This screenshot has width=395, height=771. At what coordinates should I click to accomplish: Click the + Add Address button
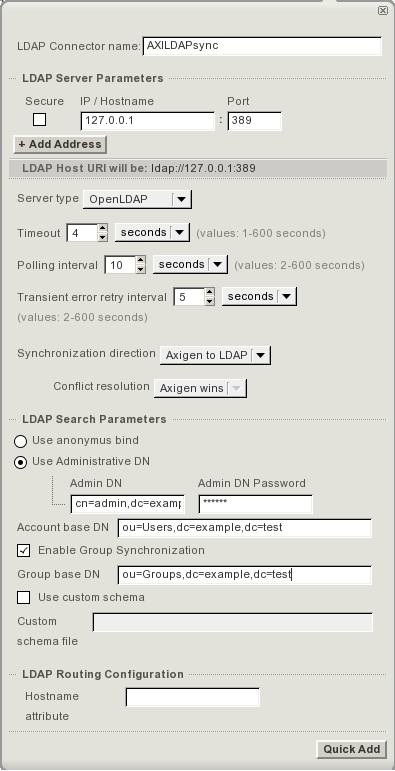[60, 145]
